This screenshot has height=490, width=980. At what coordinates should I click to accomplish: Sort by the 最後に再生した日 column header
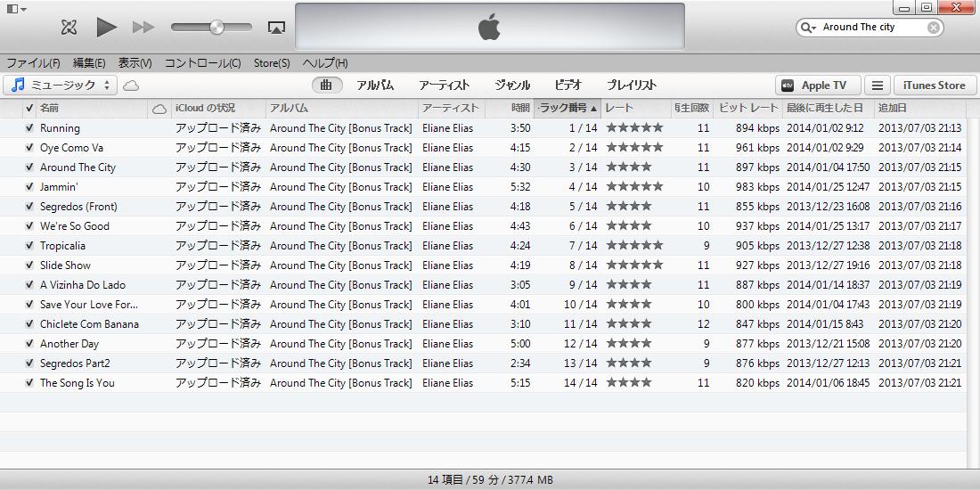click(829, 108)
